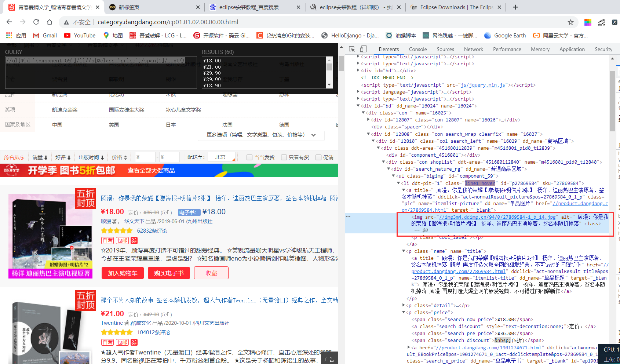Click the 收藏 button
Image resolution: width=620 pixels, height=364 pixels.
pyautogui.click(x=211, y=273)
